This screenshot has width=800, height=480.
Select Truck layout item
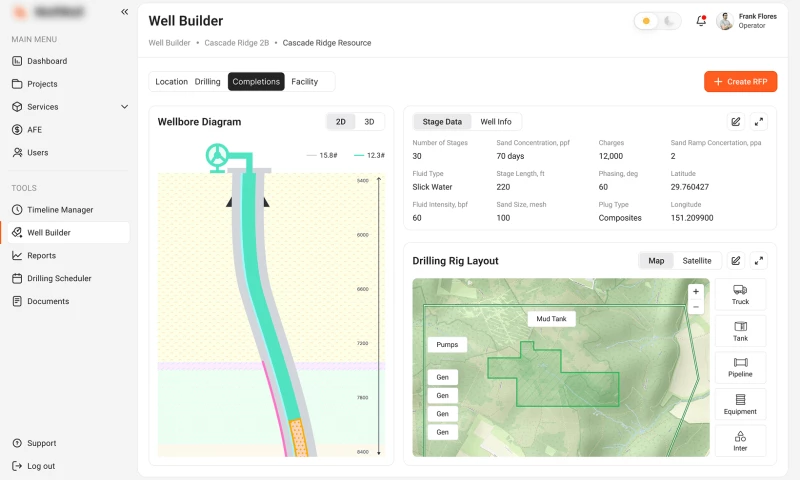740,295
